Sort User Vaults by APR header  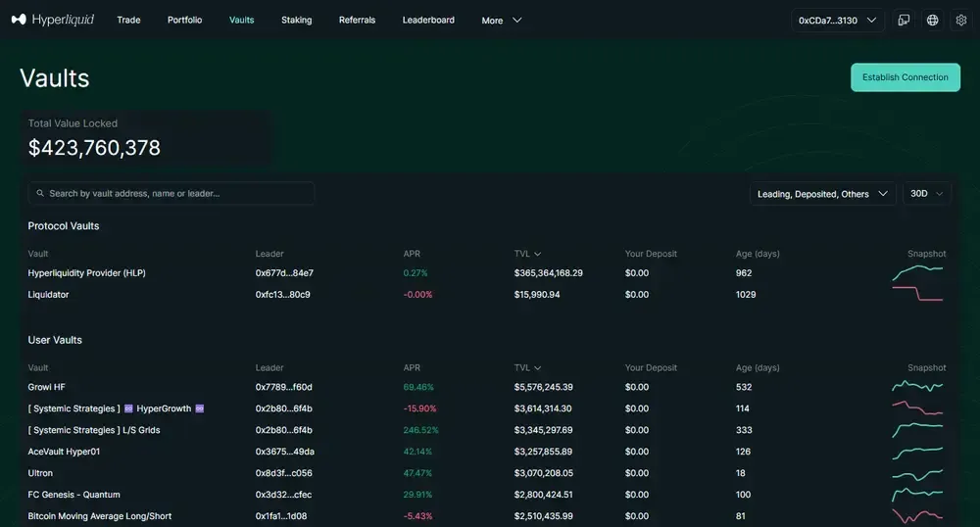click(412, 368)
